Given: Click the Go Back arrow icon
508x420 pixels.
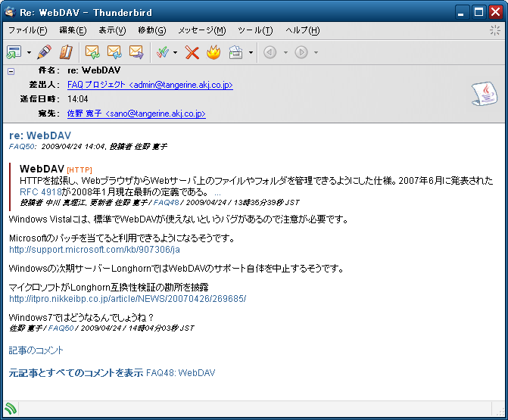Looking at the screenshot, I should [x=270, y=52].
